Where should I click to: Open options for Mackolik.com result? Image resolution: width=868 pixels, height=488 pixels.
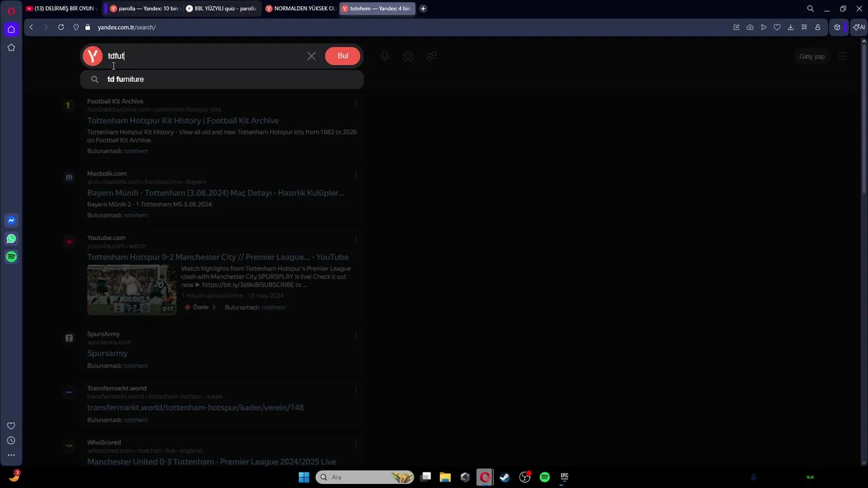point(356,174)
